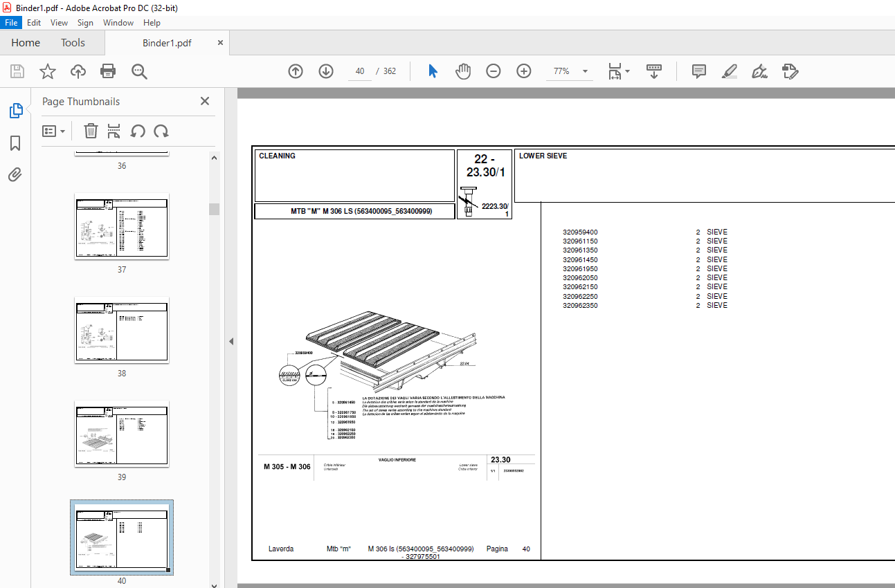This screenshot has height=588, width=895.
Task: Print the document with printer icon
Action: click(108, 71)
